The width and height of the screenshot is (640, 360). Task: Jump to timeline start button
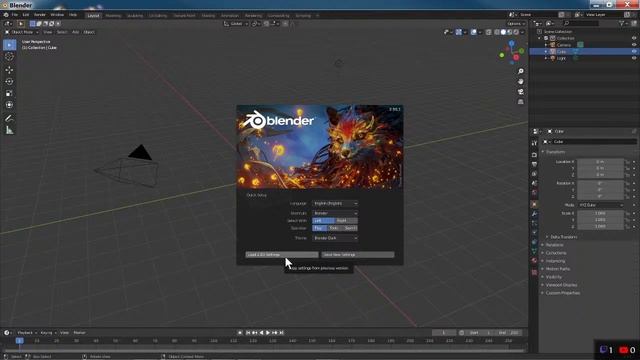click(248, 333)
